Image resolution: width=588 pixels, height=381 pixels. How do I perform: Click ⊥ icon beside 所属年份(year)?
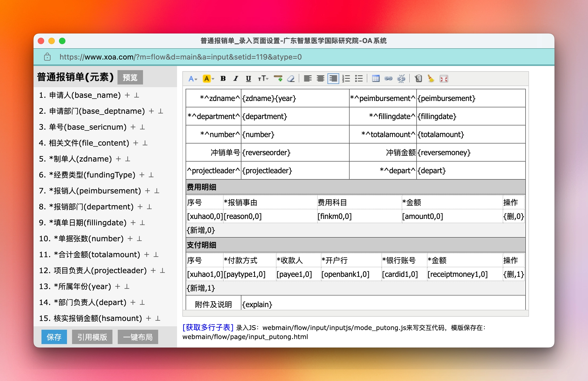point(127,286)
